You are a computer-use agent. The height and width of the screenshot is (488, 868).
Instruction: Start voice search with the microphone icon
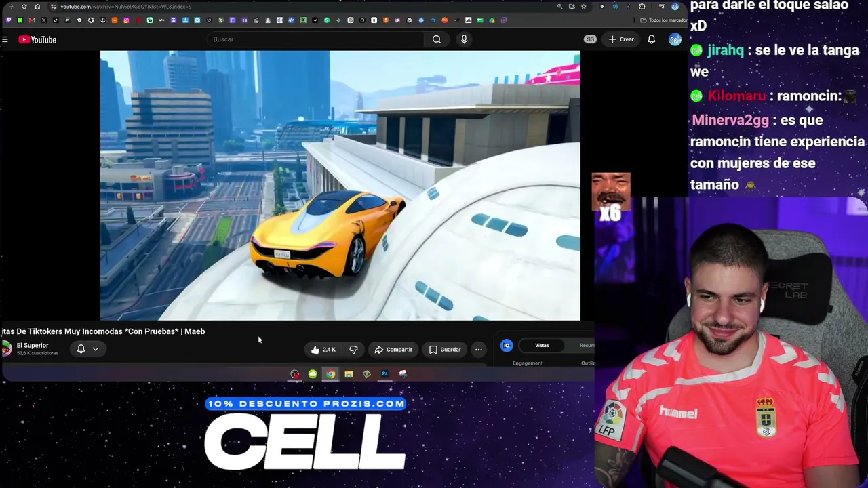pos(464,39)
